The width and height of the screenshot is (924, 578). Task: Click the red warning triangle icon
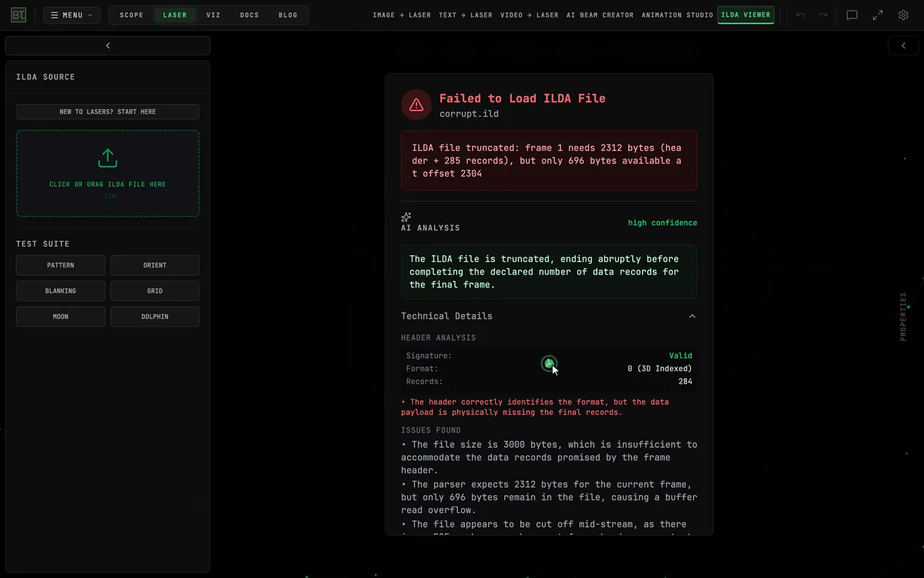click(x=417, y=105)
